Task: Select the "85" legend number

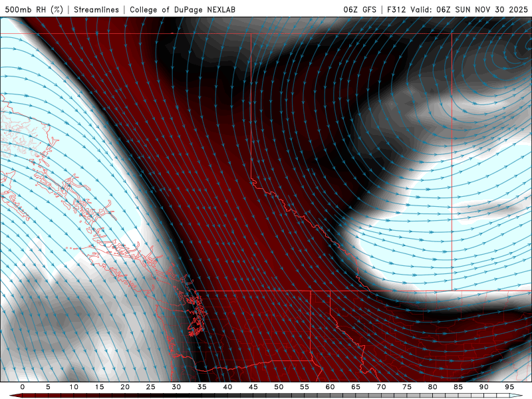Action: [x=458, y=387]
